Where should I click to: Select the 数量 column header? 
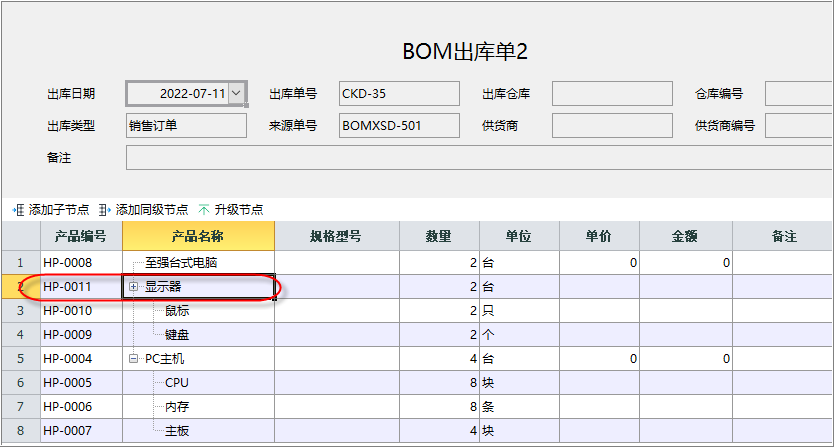click(x=439, y=236)
